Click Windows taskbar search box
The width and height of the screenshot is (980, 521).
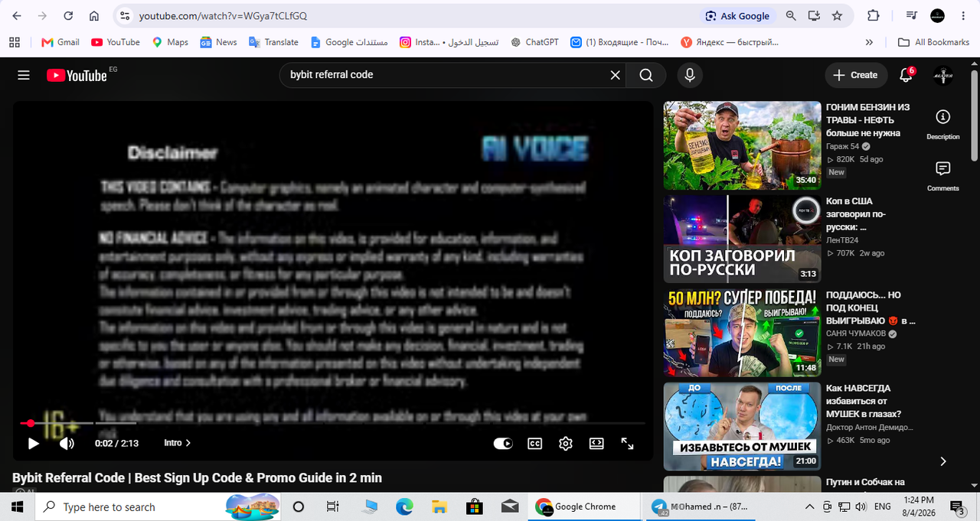159,506
